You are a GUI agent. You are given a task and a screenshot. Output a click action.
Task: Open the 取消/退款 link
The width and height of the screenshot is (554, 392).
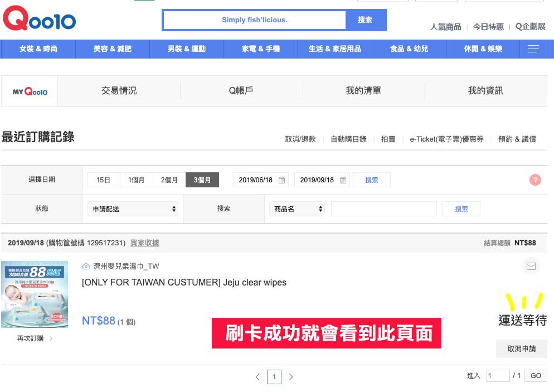(300, 139)
